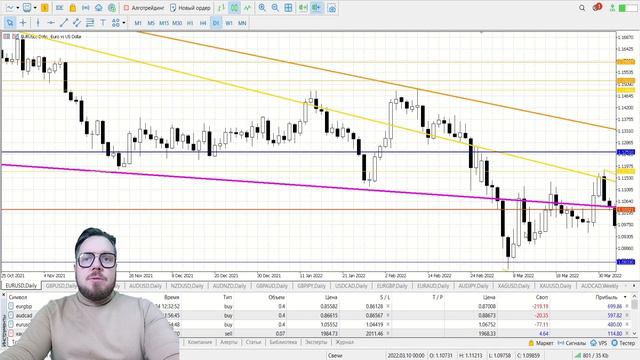Switch timeframe to M15
The image size is (640, 360).
pos(164,23)
